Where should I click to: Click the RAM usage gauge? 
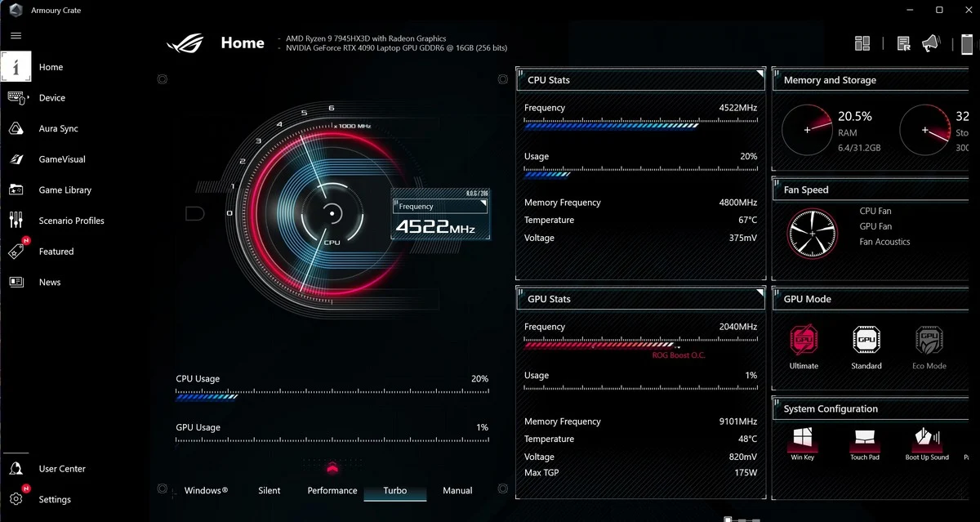pos(808,130)
